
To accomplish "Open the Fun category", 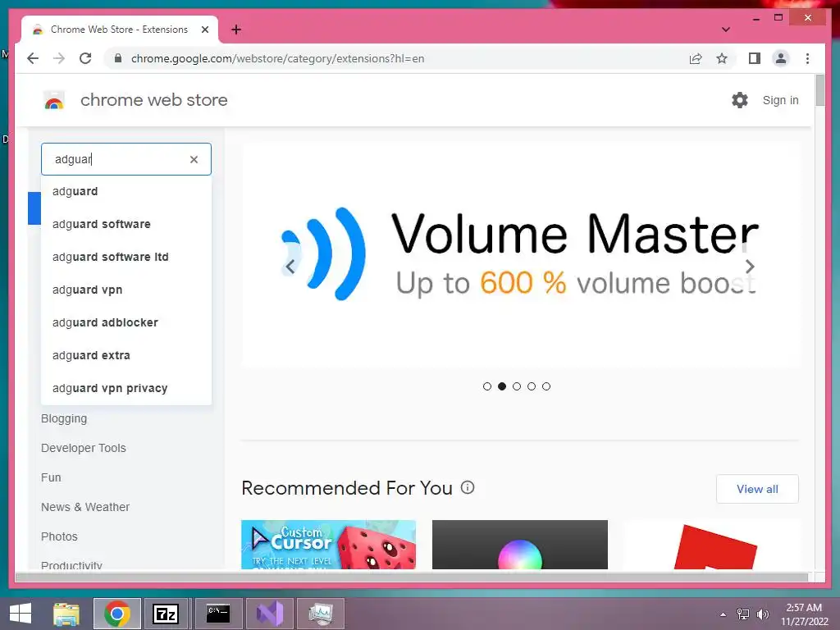I will (51, 477).
